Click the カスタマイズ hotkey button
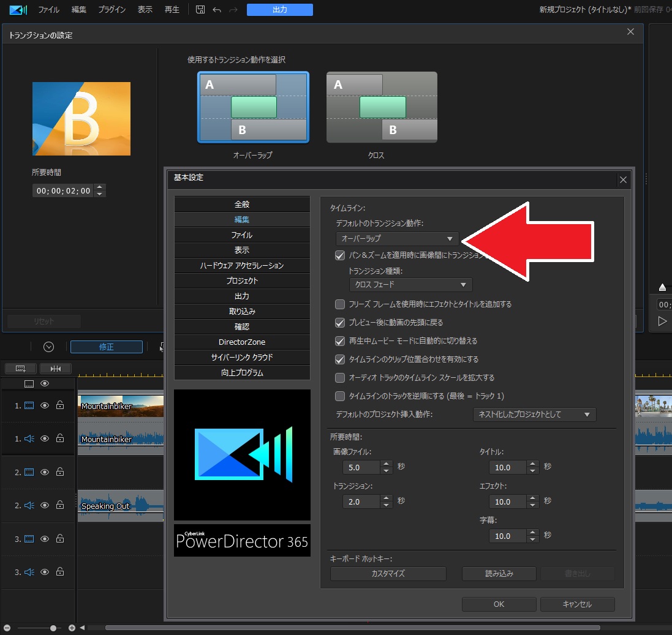This screenshot has height=635, width=672. click(x=388, y=573)
